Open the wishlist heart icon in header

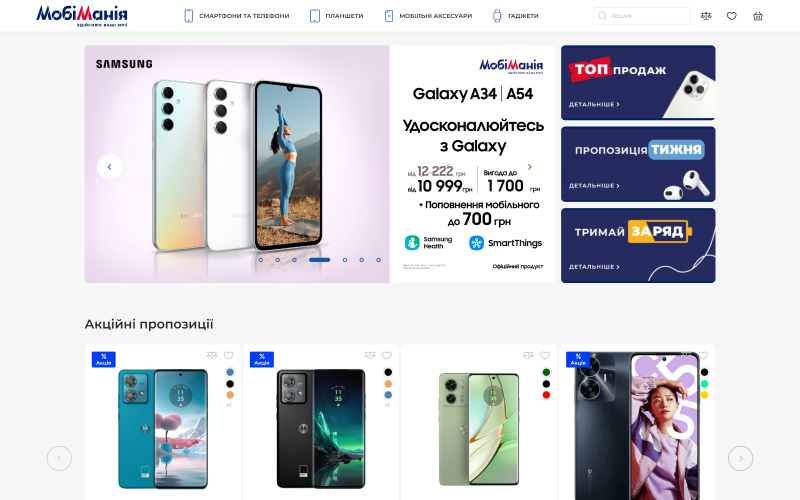tap(732, 16)
